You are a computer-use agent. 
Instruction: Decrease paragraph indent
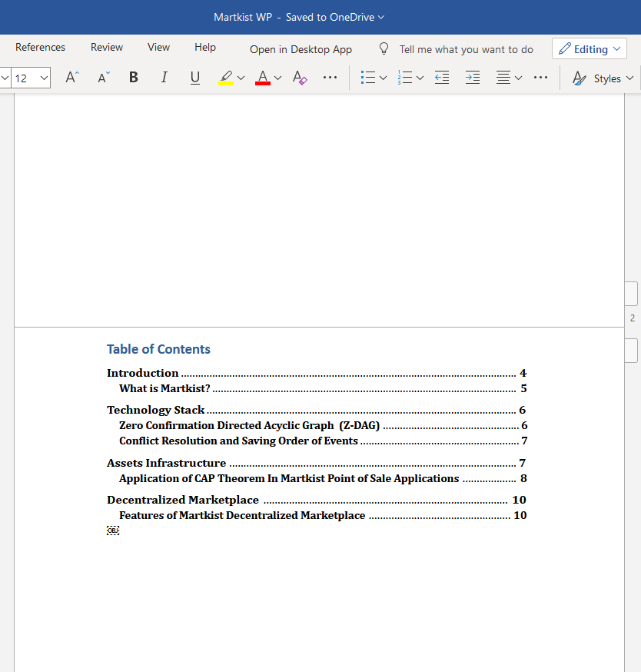pyautogui.click(x=442, y=78)
